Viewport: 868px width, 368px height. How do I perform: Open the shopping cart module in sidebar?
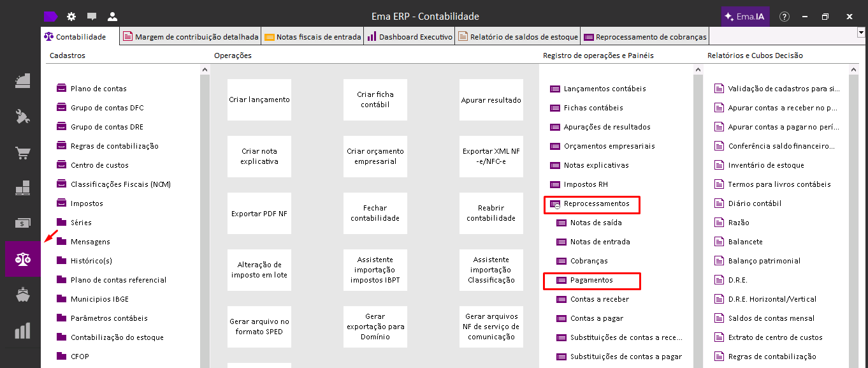(22, 153)
